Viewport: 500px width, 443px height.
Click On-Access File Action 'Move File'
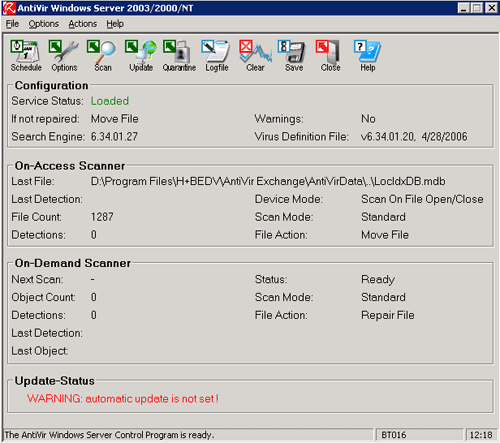point(385,235)
